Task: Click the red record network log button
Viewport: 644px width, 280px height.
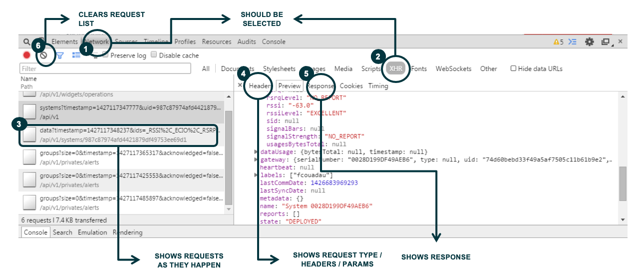Action: (27, 55)
